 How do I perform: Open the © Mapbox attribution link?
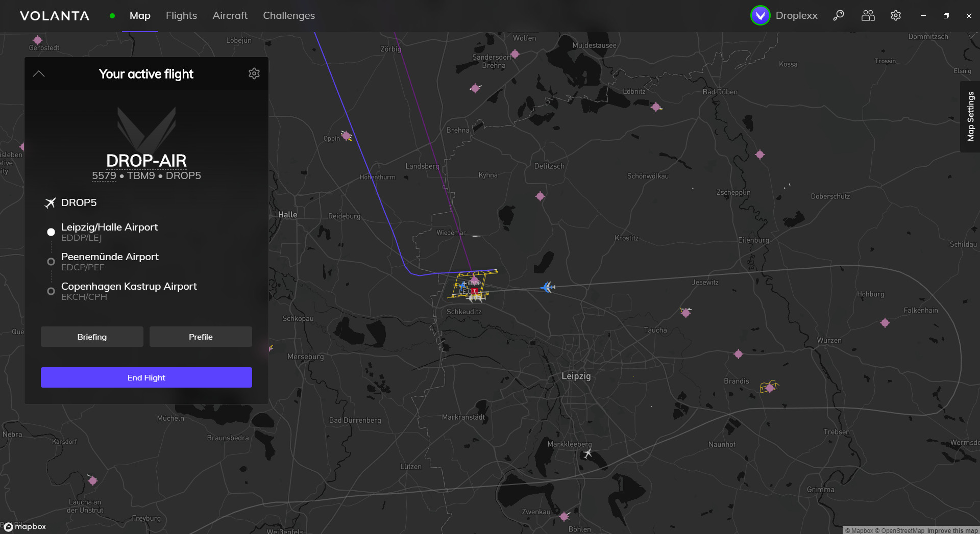point(859,530)
